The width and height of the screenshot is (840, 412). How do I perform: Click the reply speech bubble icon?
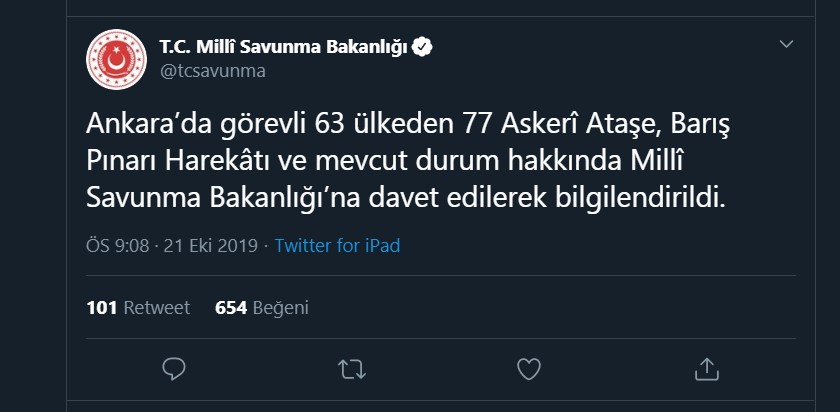(174, 369)
